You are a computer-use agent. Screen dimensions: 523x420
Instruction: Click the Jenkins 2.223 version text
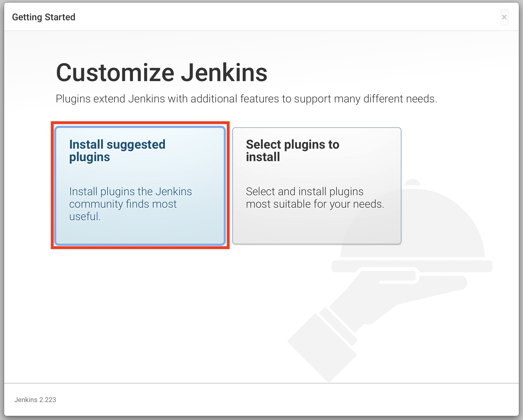point(35,400)
